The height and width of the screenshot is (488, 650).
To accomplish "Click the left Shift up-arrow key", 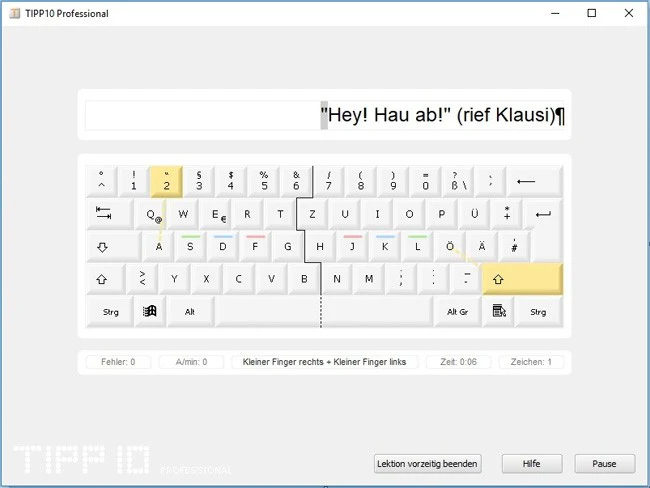I will 105,279.
